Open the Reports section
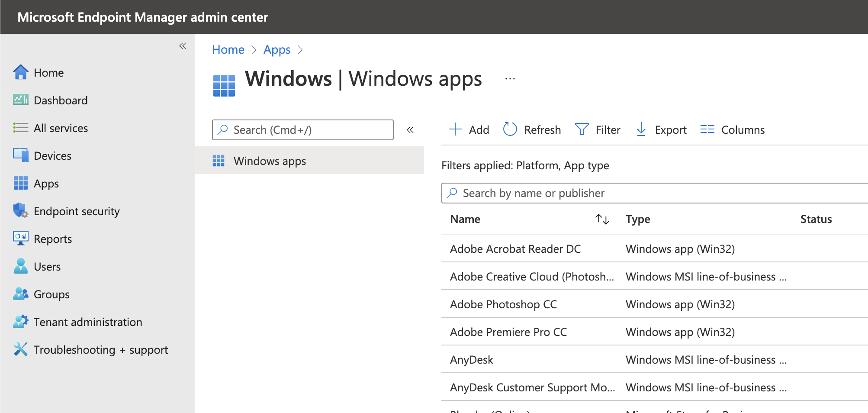868x413 pixels. [x=53, y=239]
